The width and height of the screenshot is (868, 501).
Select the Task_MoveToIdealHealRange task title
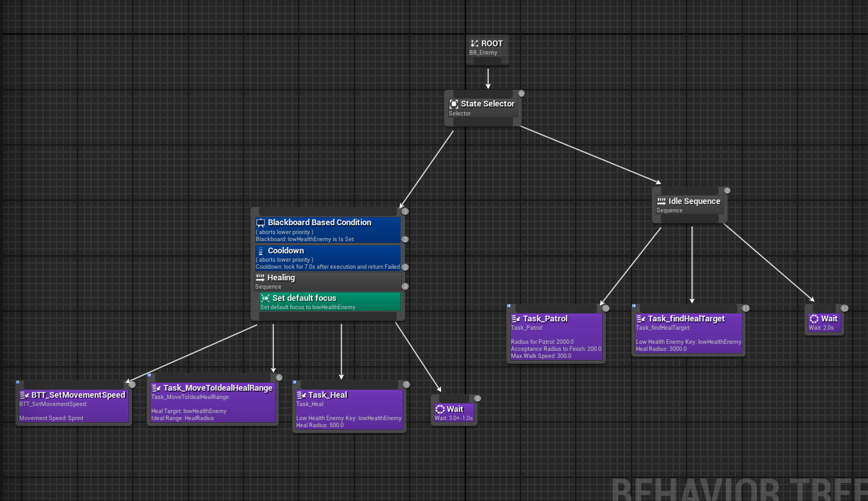[x=218, y=388]
